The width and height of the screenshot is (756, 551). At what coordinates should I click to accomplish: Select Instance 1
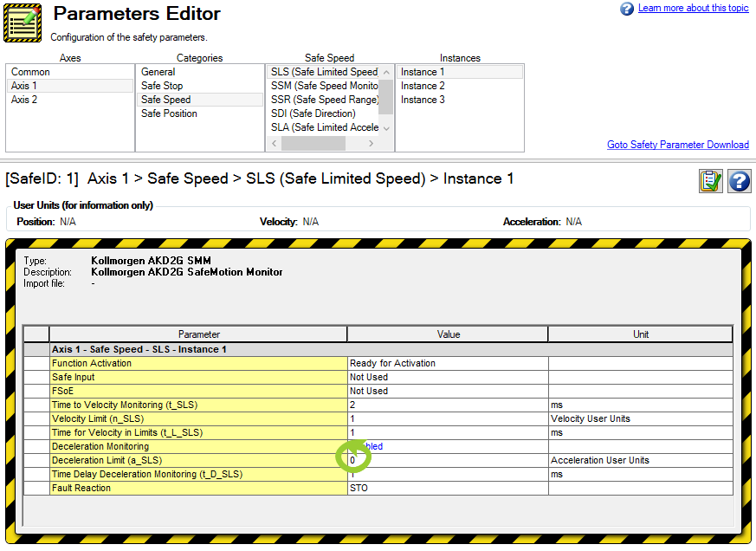click(460, 72)
